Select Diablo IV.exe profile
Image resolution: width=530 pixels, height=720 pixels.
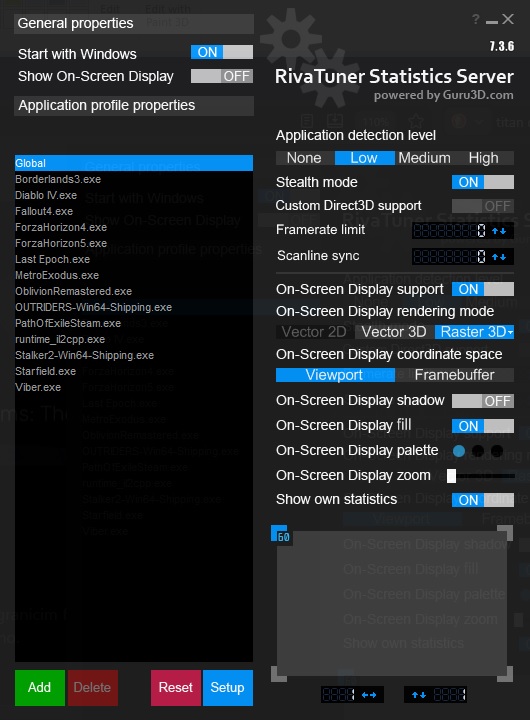[x=134, y=195]
